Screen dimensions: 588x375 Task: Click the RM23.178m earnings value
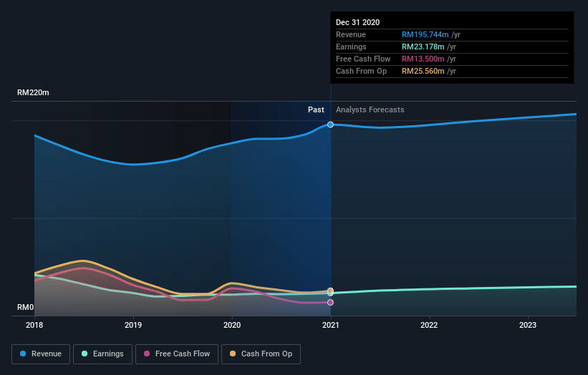(x=423, y=47)
